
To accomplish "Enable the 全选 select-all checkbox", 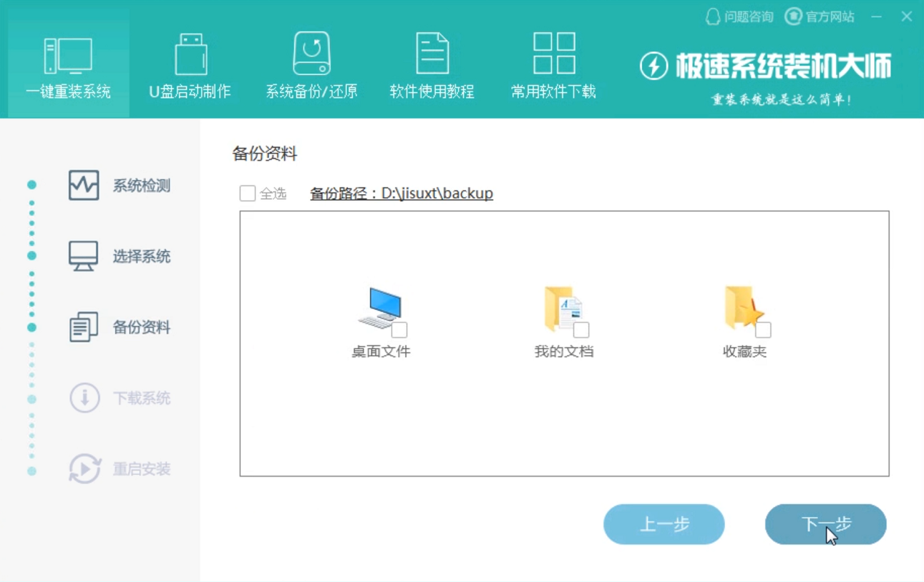I will tap(247, 193).
